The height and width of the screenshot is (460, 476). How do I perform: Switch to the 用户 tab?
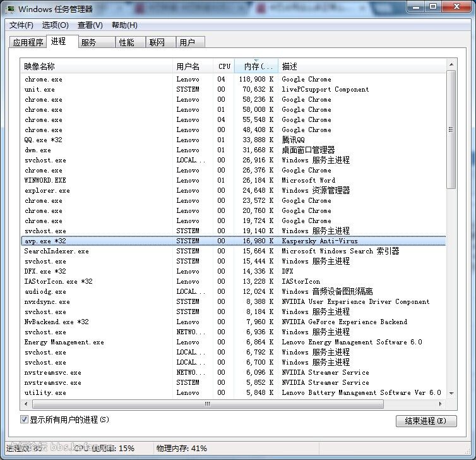pos(191,42)
